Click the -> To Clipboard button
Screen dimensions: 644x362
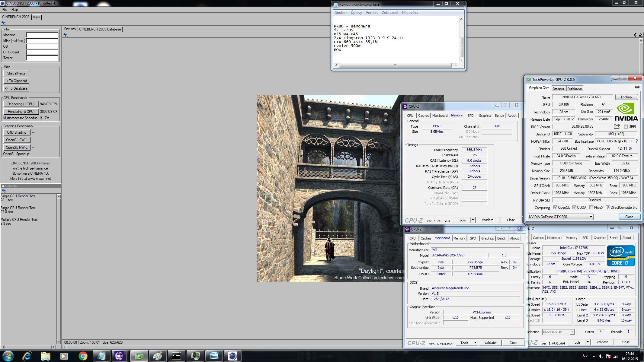[16, 81]
